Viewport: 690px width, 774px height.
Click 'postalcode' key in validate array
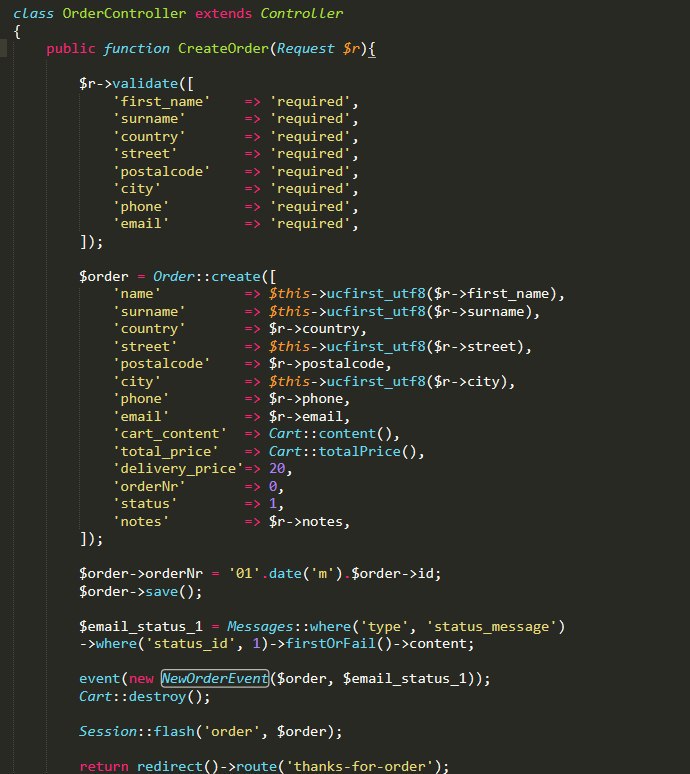coord(162,172)
